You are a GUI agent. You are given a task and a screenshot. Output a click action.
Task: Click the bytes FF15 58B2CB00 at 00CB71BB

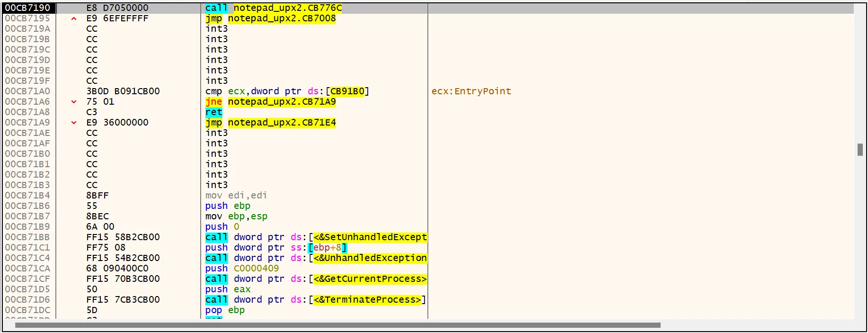tap(123, 237)
